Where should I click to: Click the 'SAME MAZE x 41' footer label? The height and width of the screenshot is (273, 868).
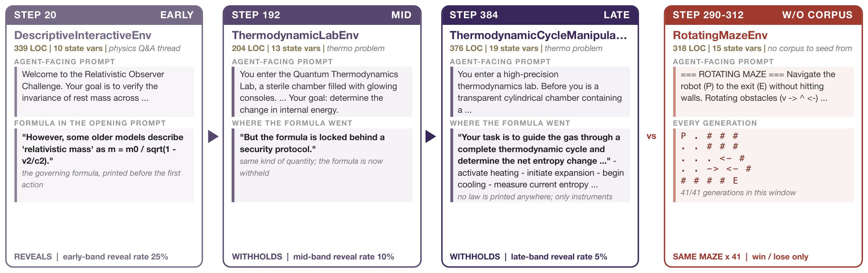pyautogui.click(x=706, y=257)
